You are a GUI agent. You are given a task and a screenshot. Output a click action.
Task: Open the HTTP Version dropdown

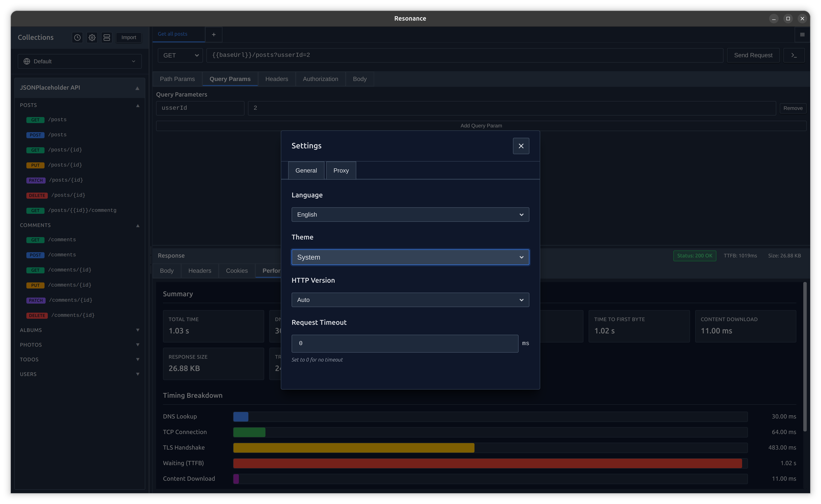410,300
